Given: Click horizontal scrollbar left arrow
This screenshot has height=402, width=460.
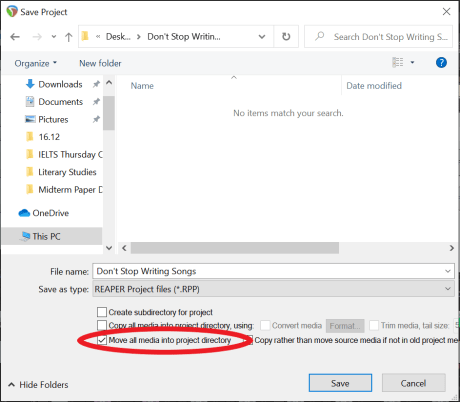Looking at the screenshot, I should [124, 248].
